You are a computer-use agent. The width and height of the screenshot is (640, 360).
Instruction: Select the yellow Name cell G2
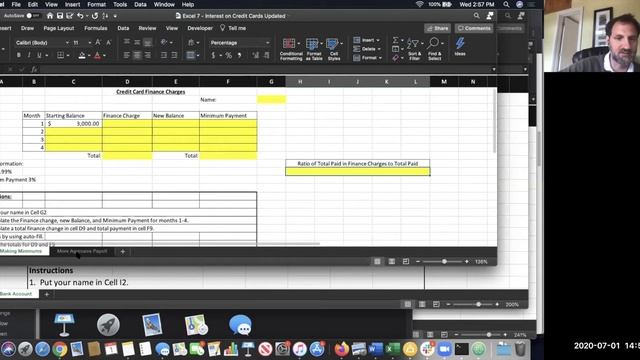pyautogui.click(x=271, y=99)
